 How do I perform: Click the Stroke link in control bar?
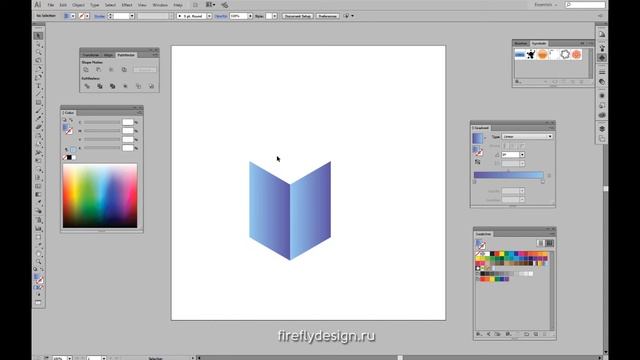pos(100,16)
